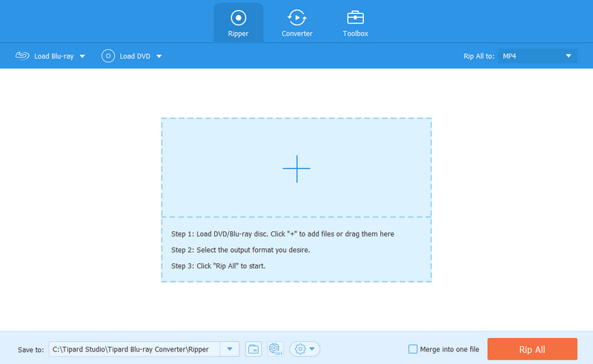Expand the Load Blu-ray dropdown arrow

tap(82, 56)
